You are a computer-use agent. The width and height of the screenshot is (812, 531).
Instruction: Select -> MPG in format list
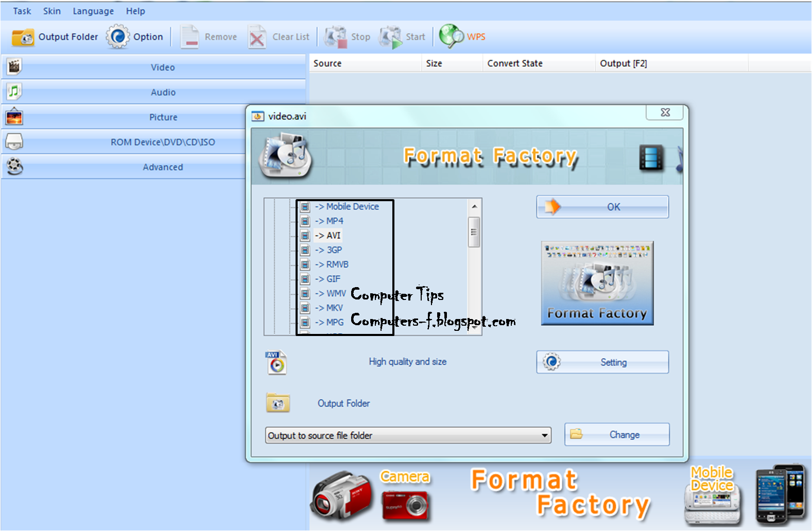tap(329, 322)
